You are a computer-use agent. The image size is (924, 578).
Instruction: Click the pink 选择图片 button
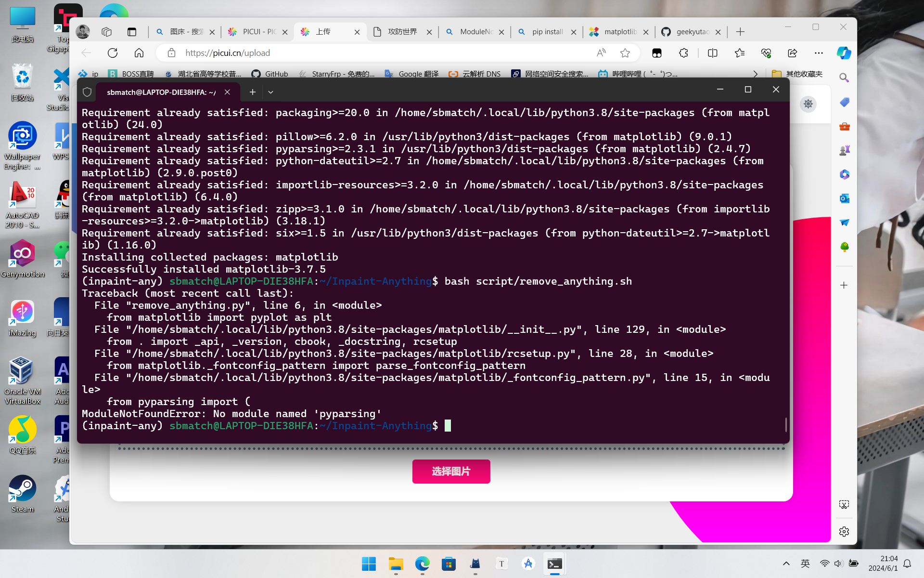(451, 471)
